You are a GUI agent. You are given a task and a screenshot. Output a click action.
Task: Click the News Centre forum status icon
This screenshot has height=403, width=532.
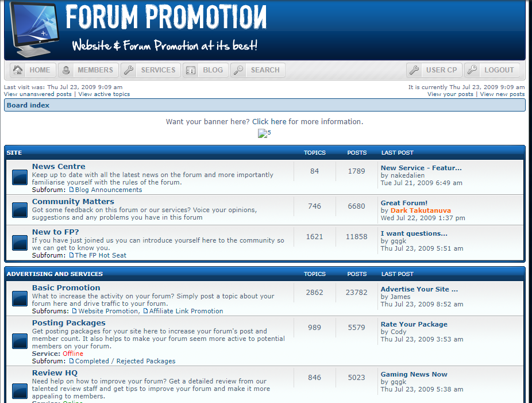click(x=20, y=177)
